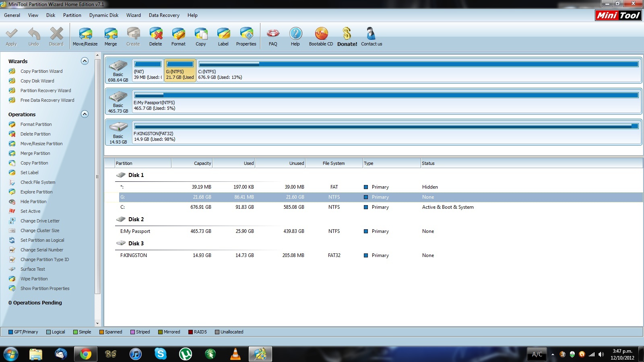Open the FAQ lifebuoy icon
This screenshot has height=362, width=644.
tap(273, 37)
